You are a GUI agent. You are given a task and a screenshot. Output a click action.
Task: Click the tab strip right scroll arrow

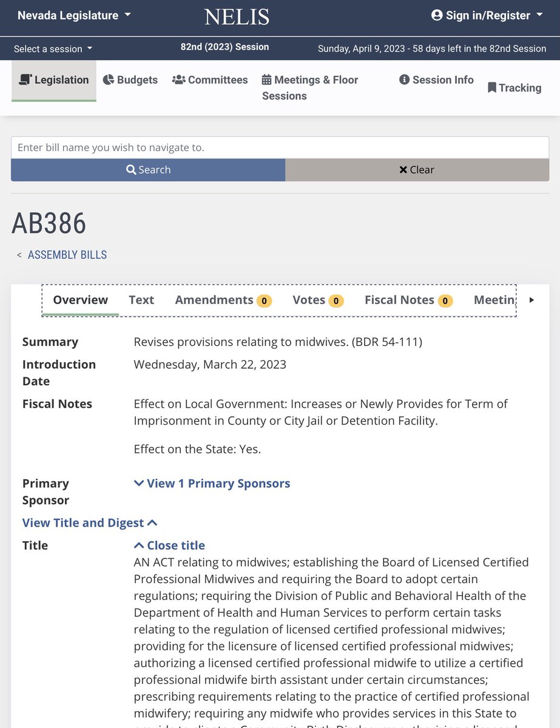click(532, 300)
